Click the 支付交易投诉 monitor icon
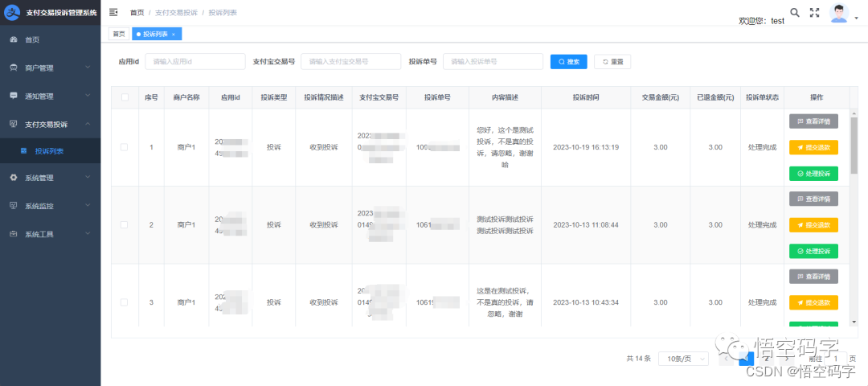This screenshot has width=868, height=386. pyautogui.click(x=14, y=124)
